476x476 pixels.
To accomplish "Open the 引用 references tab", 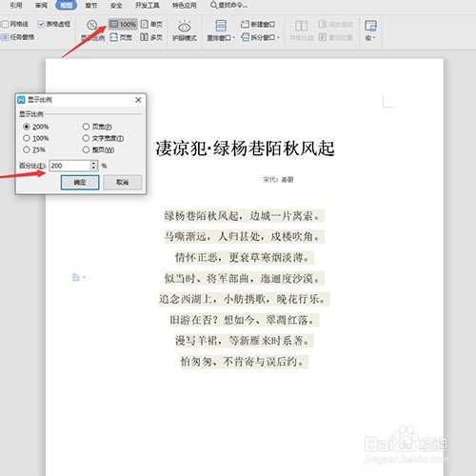I will tap(16, 5).
